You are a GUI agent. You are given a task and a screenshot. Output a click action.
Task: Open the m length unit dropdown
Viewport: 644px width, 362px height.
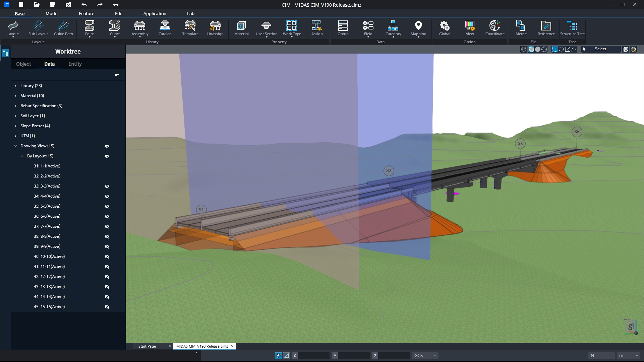[x=628, y=356]
